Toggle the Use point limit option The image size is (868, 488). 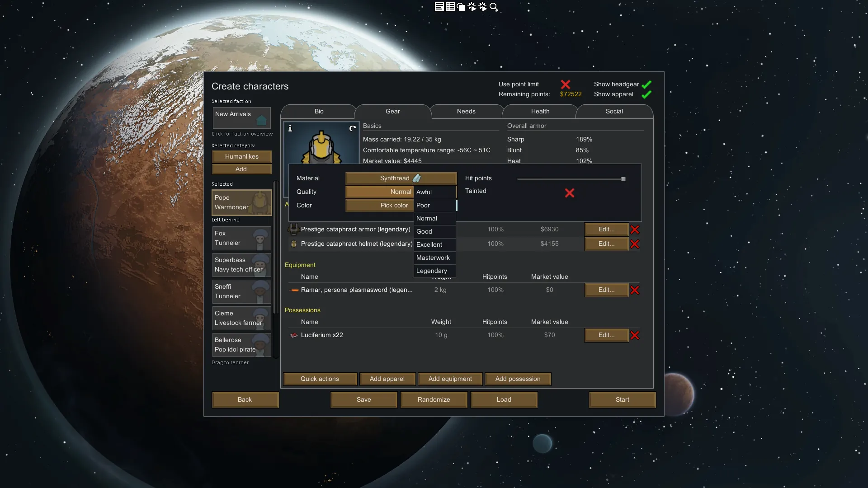click(565, 84)
